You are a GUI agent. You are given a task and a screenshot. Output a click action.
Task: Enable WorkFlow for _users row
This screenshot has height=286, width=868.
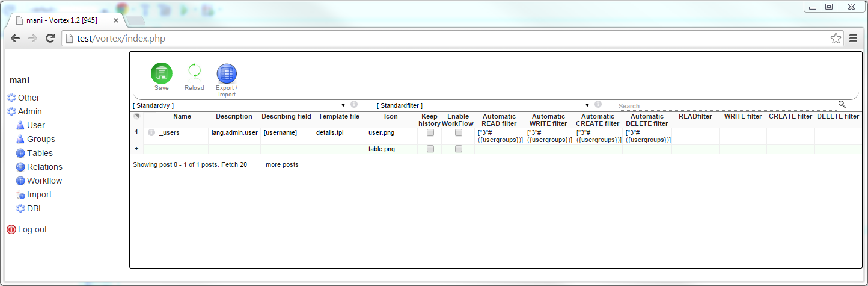tap(458, 132)
